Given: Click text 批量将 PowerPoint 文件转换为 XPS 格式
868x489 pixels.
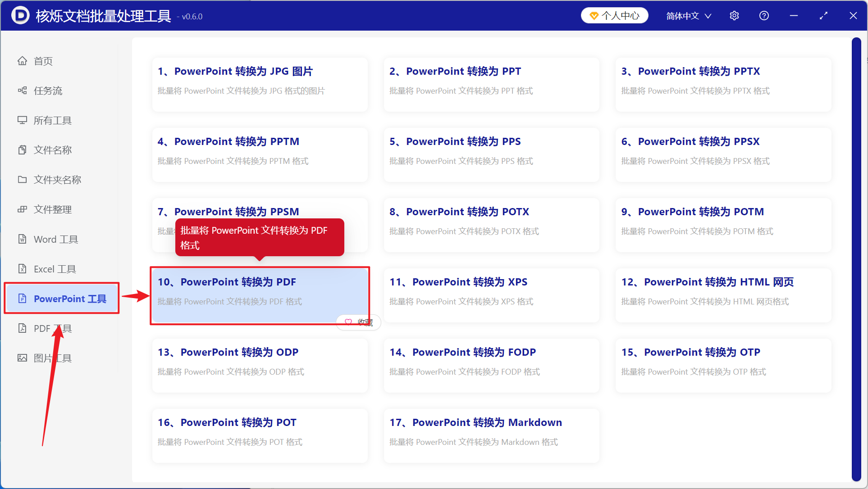Looking at the screenshot, I should coord(461,301).
